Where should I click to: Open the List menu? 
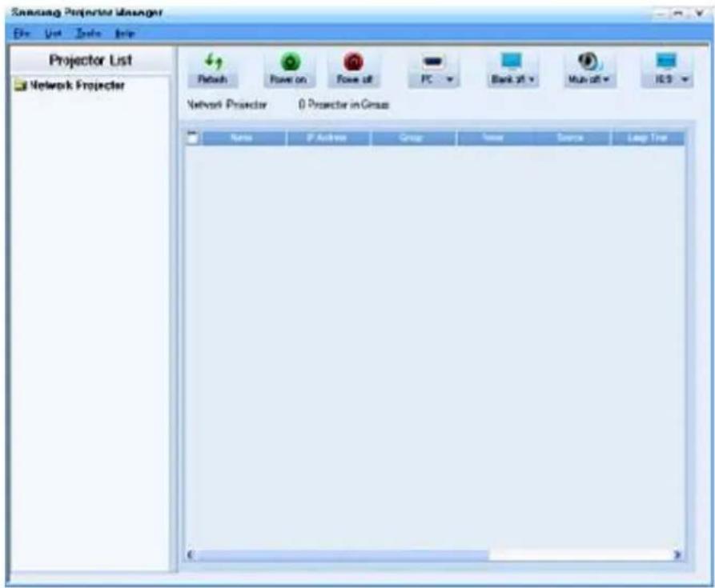tap(54, 34)
